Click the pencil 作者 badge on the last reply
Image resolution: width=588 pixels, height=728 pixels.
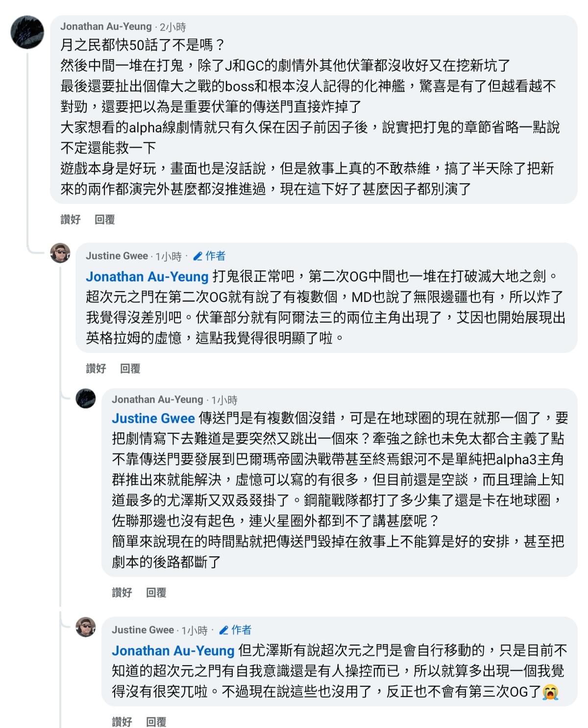pyautogui.click(x=235, y=630)
